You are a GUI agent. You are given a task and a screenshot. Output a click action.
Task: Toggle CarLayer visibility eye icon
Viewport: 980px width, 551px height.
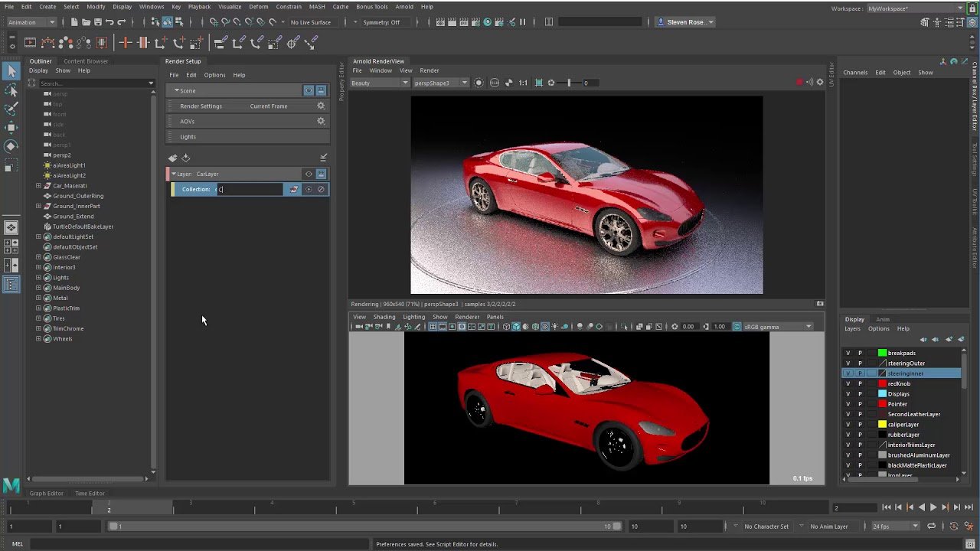pos(309,174)
